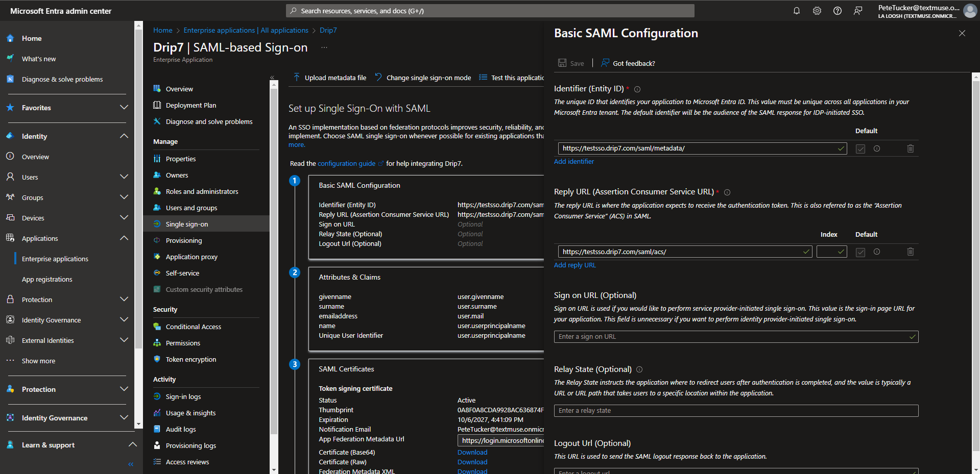Screen dimensions: 980x474
Task: Click the Add reply URL link
Action: 575,265
